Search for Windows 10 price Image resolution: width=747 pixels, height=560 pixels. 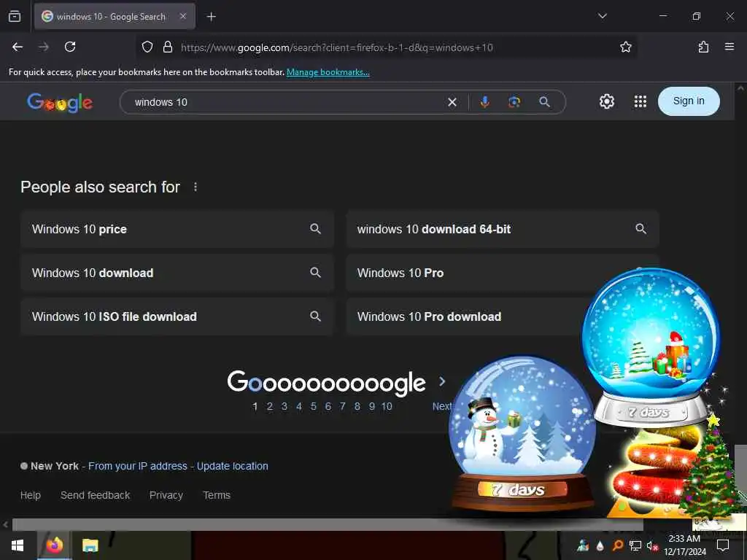pos(177,229)
